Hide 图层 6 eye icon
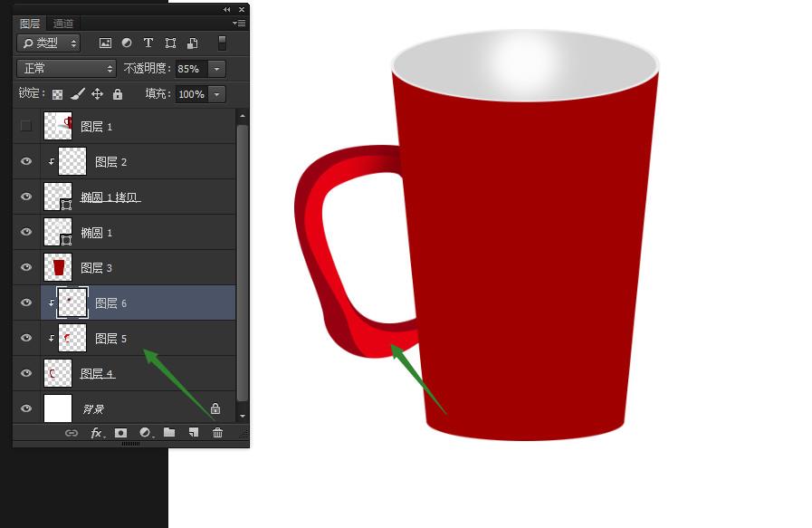The width and height of the screenshot is (812, 528). click(x=26, y=302)
